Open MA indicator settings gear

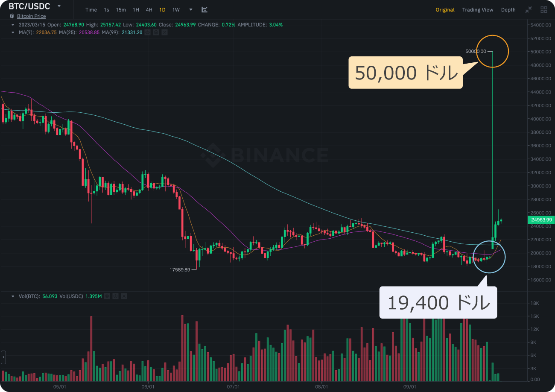click(156, 32)
